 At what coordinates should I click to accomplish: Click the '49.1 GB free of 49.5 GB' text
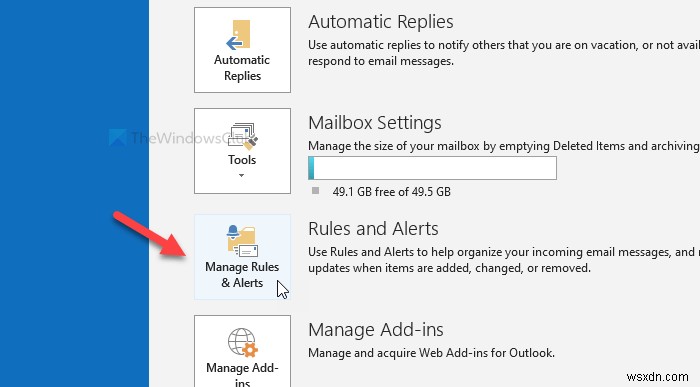click(392, 192)
